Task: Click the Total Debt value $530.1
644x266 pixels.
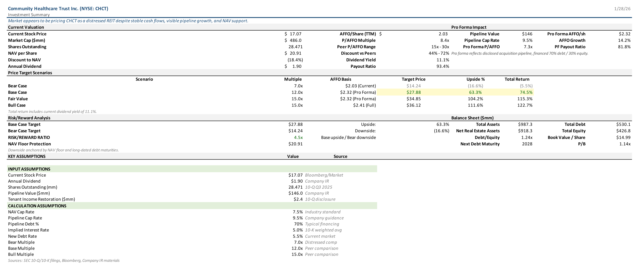Action: coord(623,124)
